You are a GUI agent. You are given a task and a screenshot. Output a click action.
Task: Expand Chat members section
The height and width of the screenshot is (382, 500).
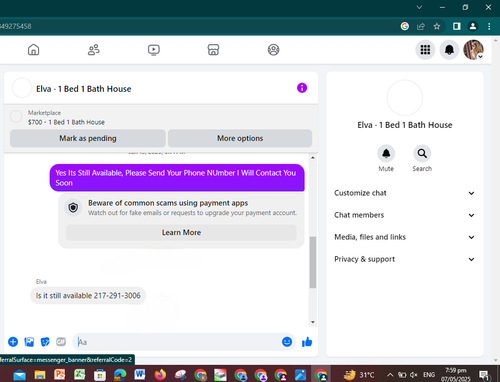coord(404,215)
